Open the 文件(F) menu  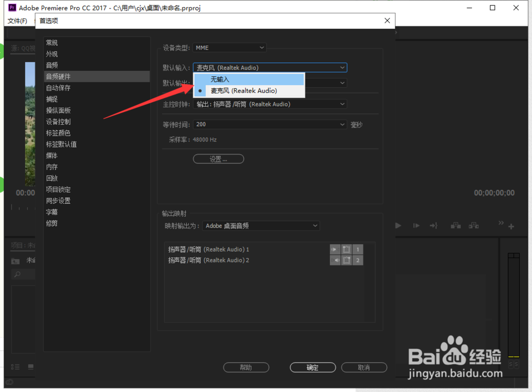pyautogui.click(x=18, y=21)
